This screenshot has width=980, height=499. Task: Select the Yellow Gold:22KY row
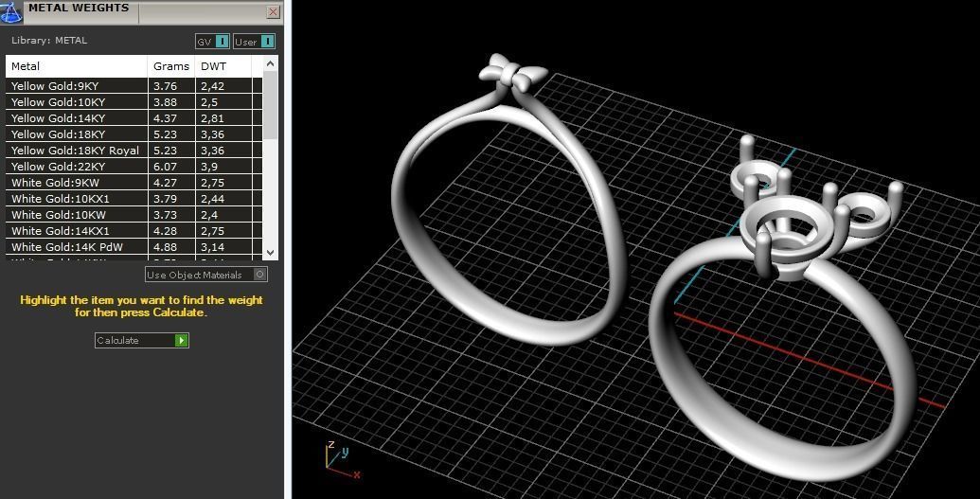click(x=134, y=167)
